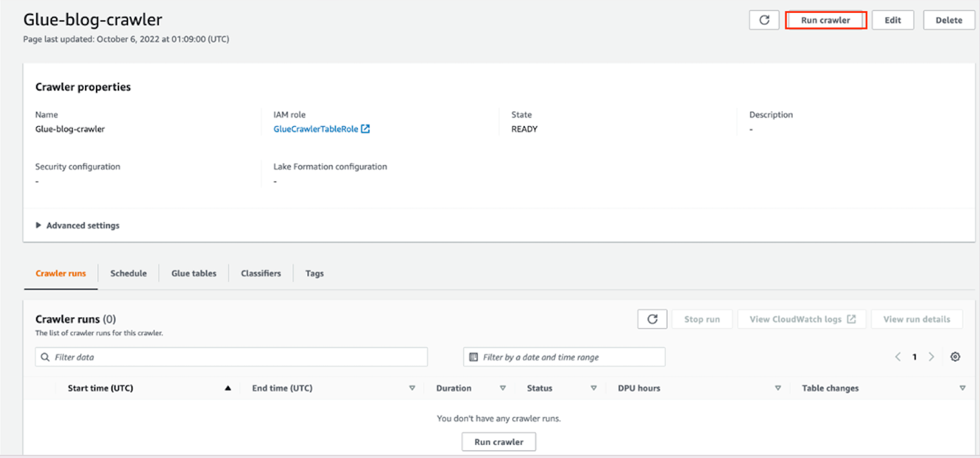The image size is (980, 458).
Task: Open Edit for Glue-blog-crawler
Action: point(893,20)
